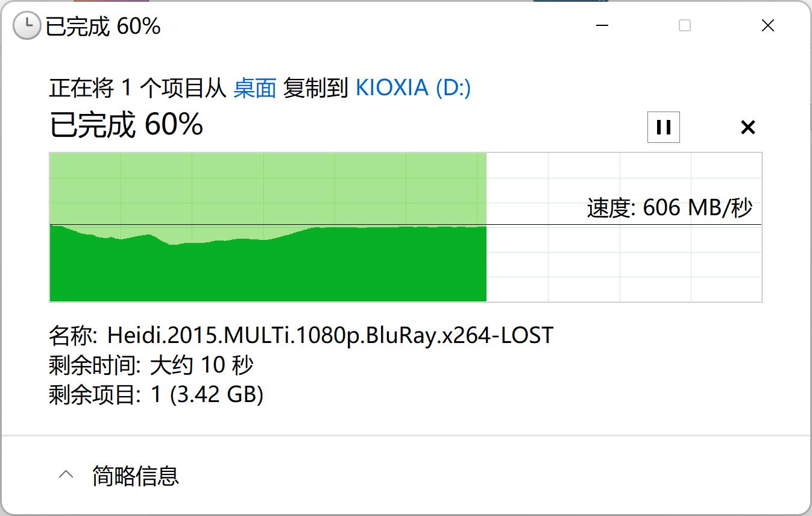Navigate to the 桌面 source folder
This screenshot has width=812, height=516.
pos(254,87)
